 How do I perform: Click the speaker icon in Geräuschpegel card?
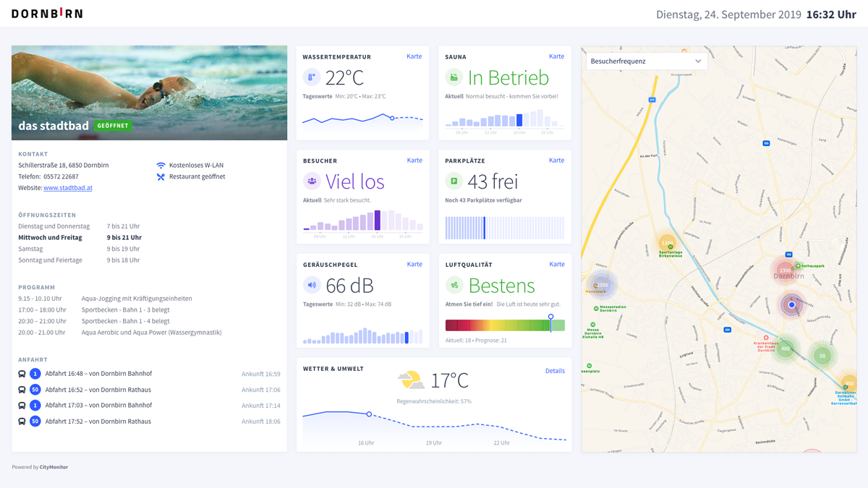312,286
